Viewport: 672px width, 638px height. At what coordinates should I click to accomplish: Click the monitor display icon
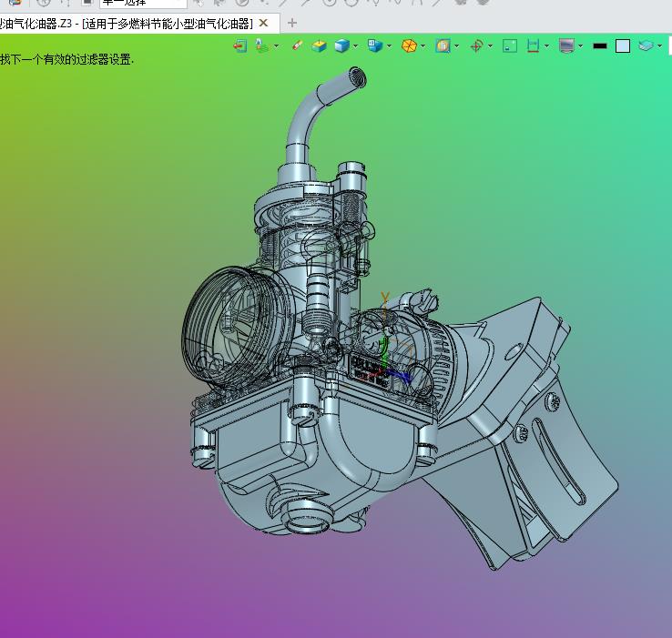[x=566, y=46]
